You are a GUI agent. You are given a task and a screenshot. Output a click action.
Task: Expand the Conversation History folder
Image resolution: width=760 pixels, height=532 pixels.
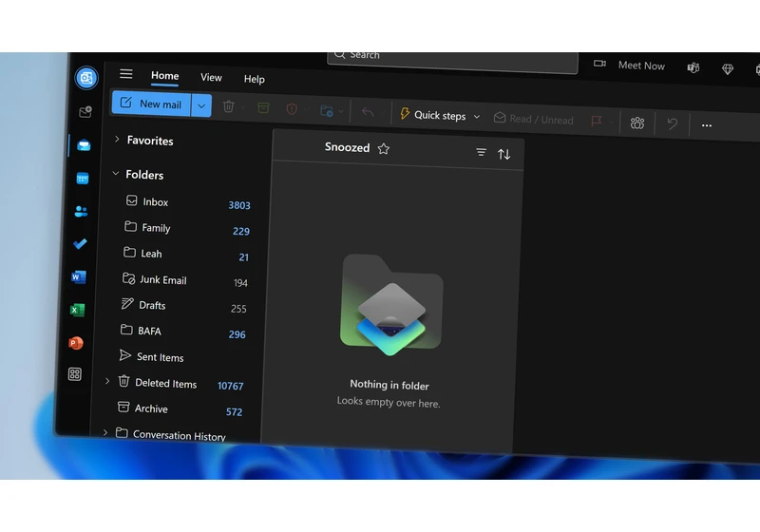click(105, 432)
